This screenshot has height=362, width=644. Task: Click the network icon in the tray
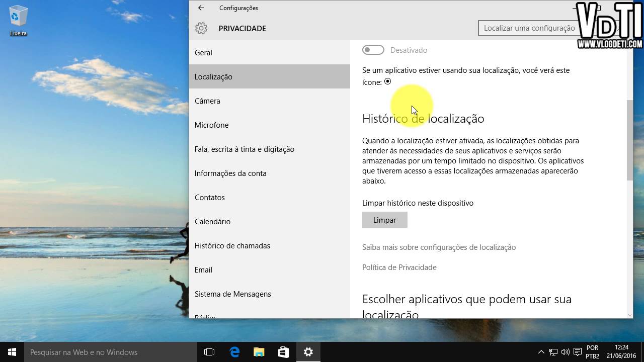coord(553,352)
